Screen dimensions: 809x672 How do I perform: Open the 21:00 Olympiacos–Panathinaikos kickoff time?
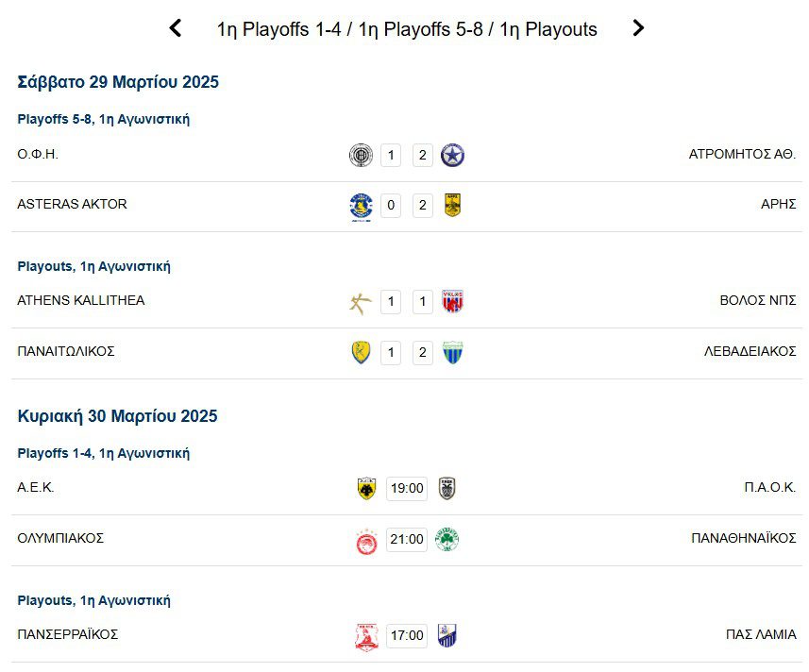(407, 540)
